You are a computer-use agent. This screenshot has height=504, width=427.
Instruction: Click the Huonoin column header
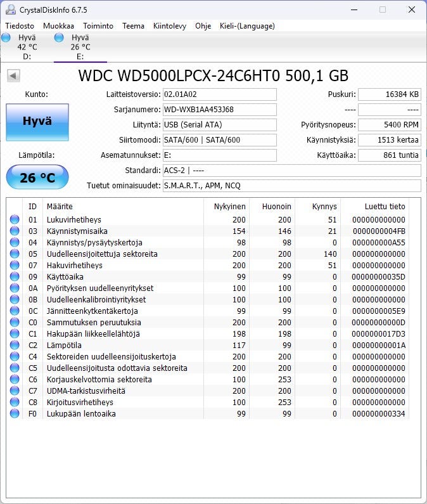(x=272, y=207)
